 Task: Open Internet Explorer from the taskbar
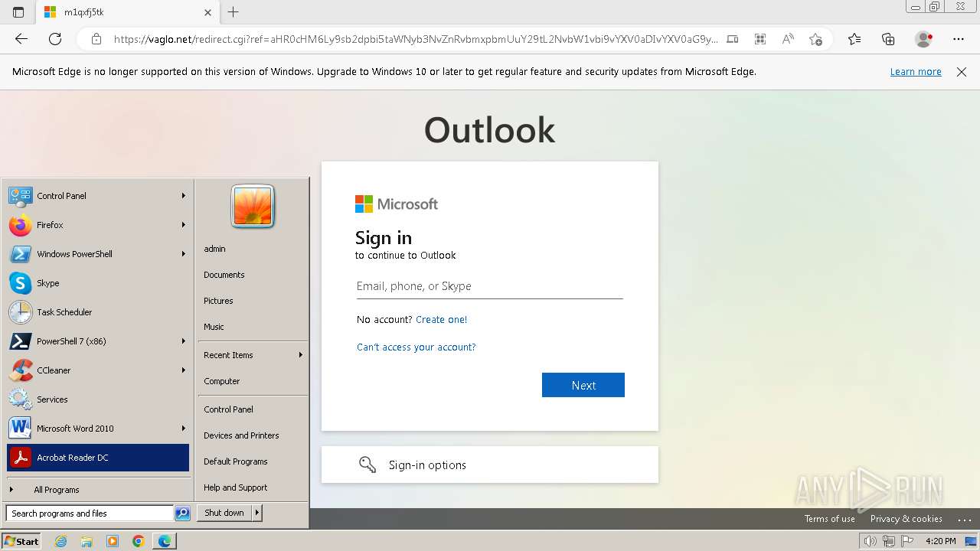tap(61, 541)
